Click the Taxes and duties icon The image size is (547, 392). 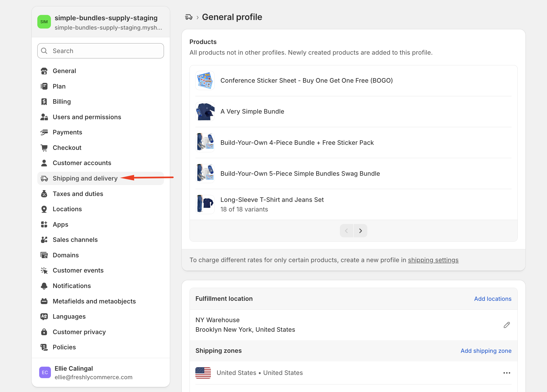pos(44,194)
